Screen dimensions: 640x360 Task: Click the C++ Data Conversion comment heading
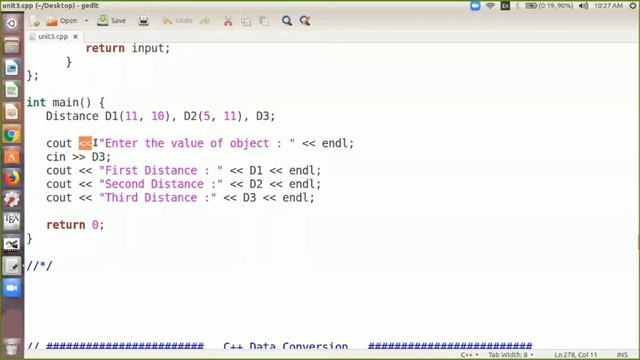pyautogui.click(x=280, y=346)
